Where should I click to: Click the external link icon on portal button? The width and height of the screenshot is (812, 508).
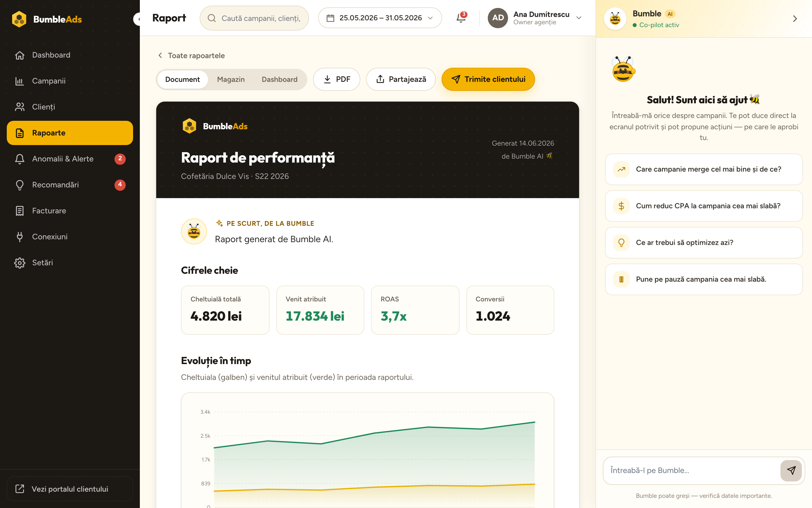[20, 489]
